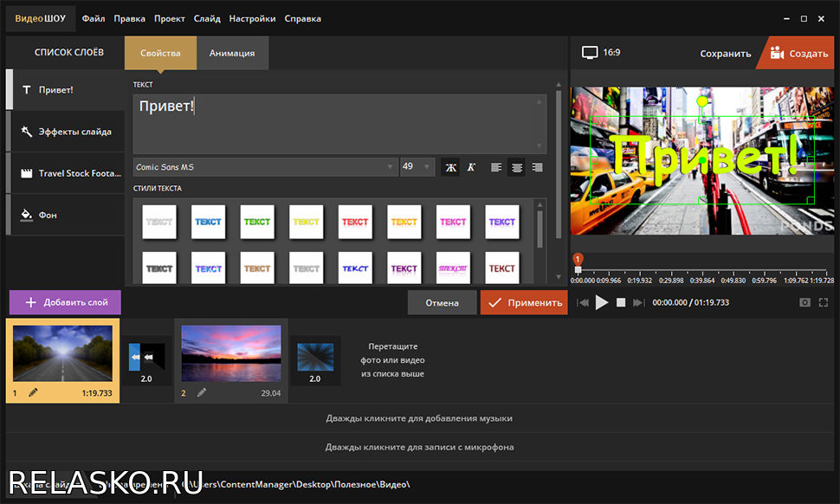Switch to the Анимация tab
Screen dimensions: 840x504
tap(232, 53)
